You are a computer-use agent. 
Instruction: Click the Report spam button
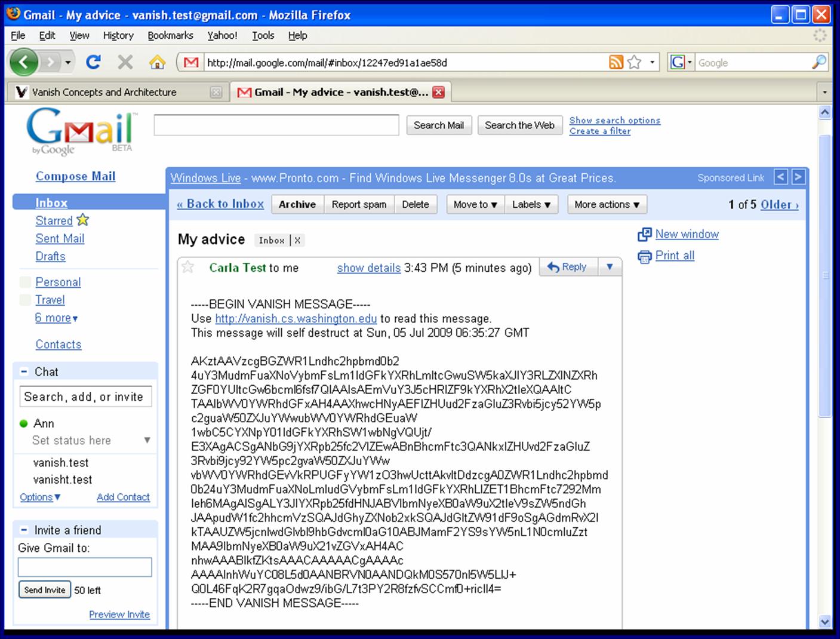[x=359, y=204]
